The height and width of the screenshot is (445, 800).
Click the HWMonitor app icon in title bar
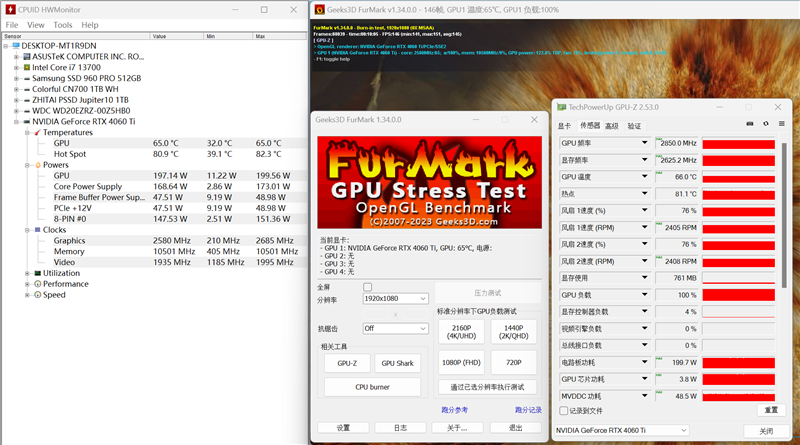(10, 9)
